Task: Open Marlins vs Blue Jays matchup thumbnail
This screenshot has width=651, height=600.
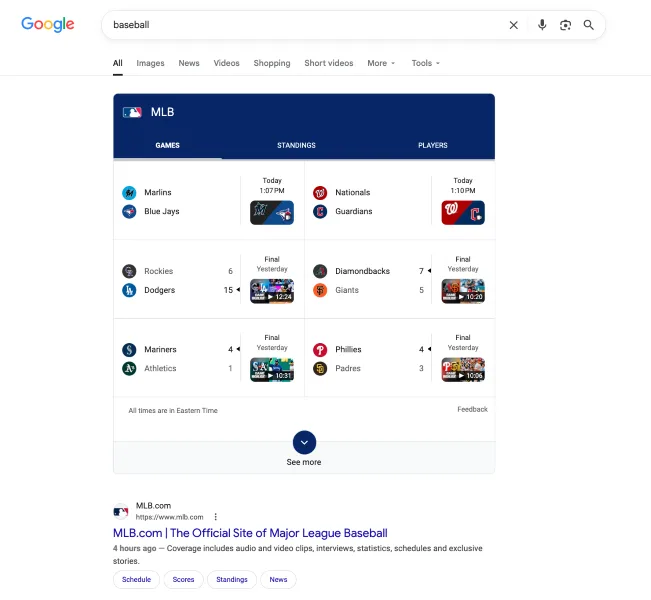Action: point(272,213)
